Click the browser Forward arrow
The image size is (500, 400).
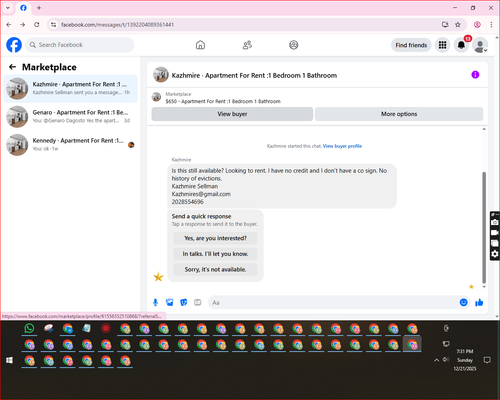[22, 25]
